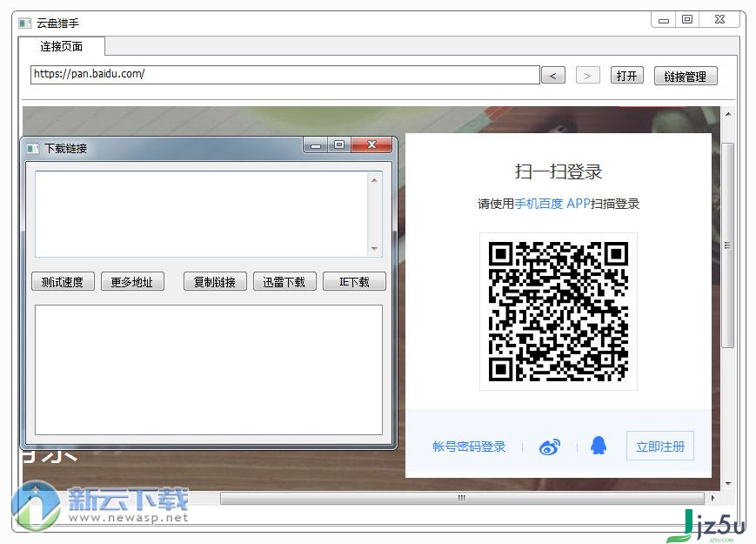Click the Weibo login icon
The image size is (756, 544).
click(x=550, y=447)
